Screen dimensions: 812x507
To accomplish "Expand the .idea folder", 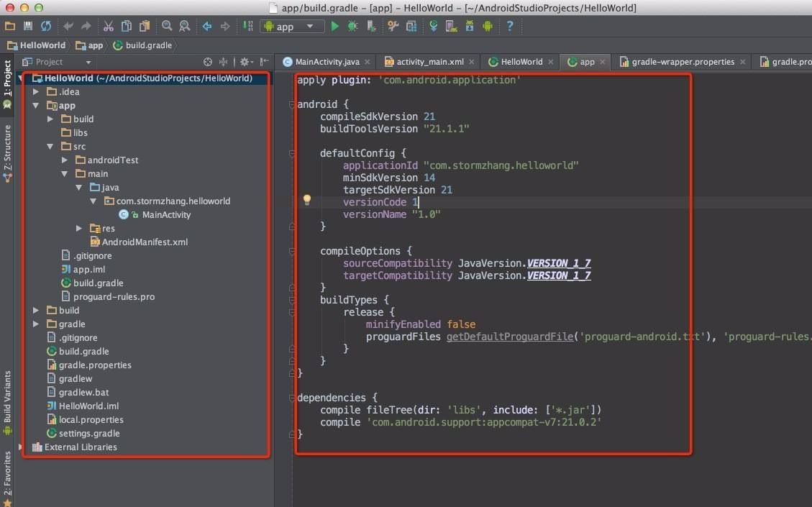I will coord(36,91).
